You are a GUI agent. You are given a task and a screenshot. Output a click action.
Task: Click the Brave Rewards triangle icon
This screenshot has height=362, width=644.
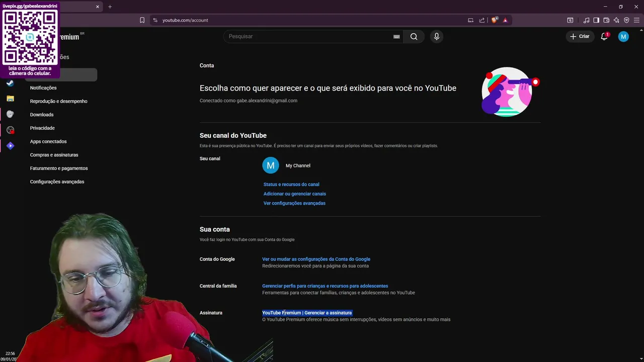click(505, 20)
